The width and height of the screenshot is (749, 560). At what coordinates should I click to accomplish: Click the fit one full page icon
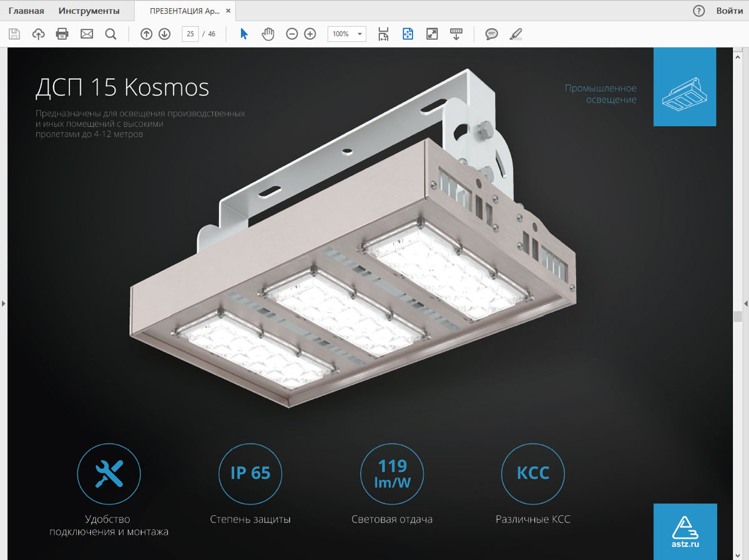tap(408, 34)
